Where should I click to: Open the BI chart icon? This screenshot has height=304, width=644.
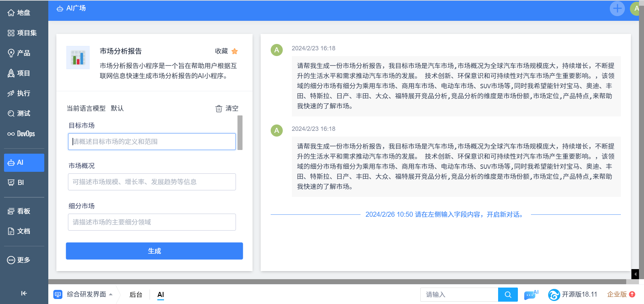point(11,183)
